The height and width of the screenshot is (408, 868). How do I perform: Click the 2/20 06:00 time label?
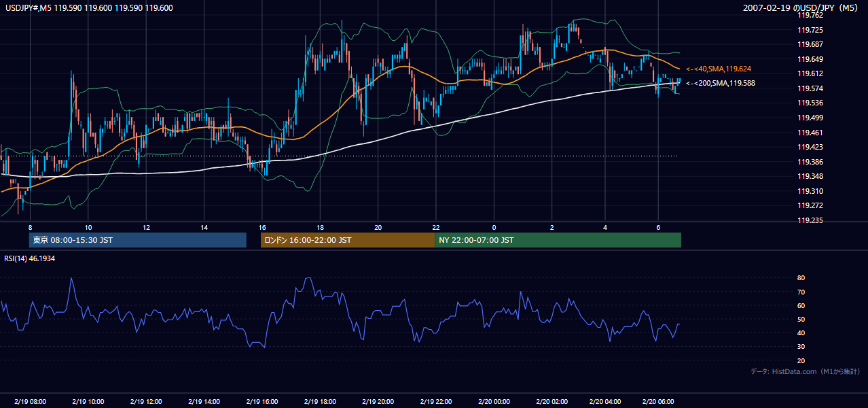[657, 402]
